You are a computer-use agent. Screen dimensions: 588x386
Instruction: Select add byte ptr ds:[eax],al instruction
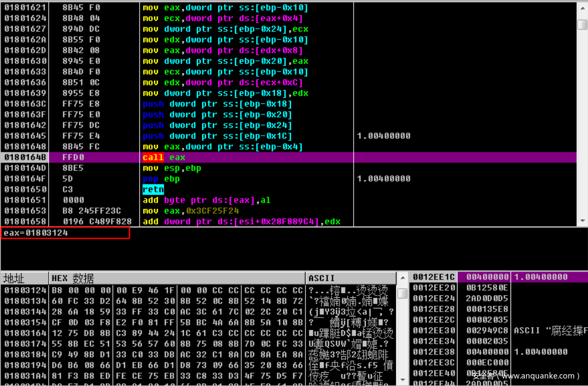click(x=207, y=200)
